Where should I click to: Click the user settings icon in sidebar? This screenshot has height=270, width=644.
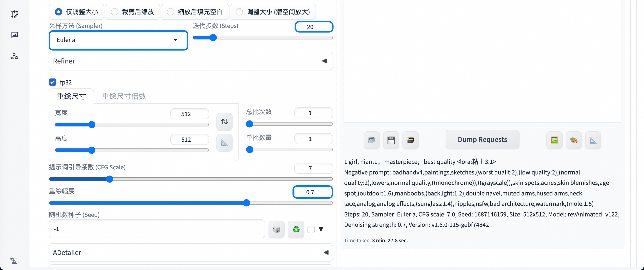15,56
